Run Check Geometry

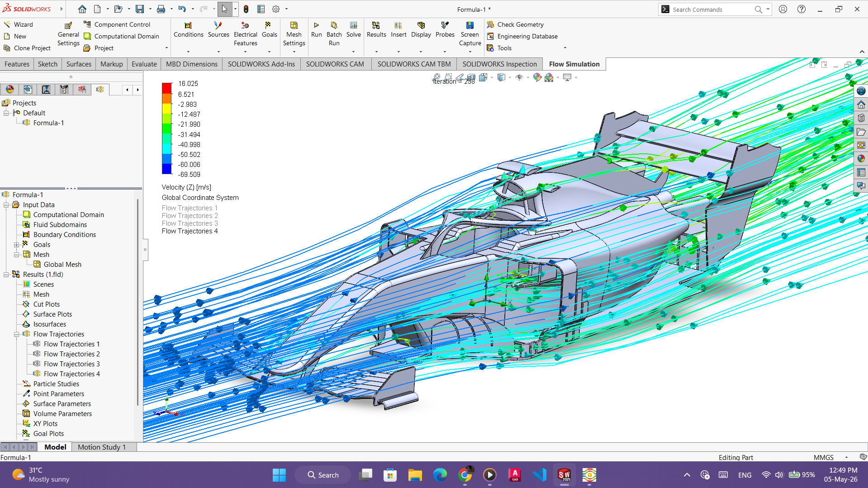(515, 24)
